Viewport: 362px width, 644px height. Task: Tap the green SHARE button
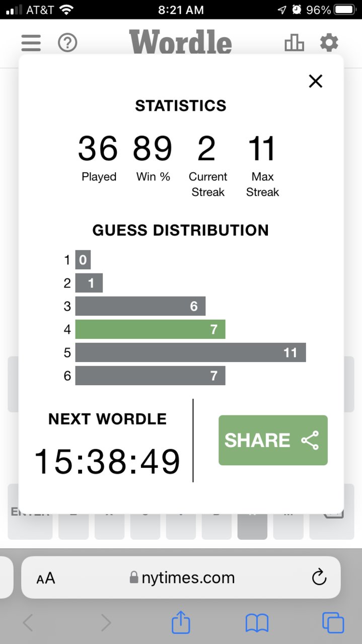point(273,440)
